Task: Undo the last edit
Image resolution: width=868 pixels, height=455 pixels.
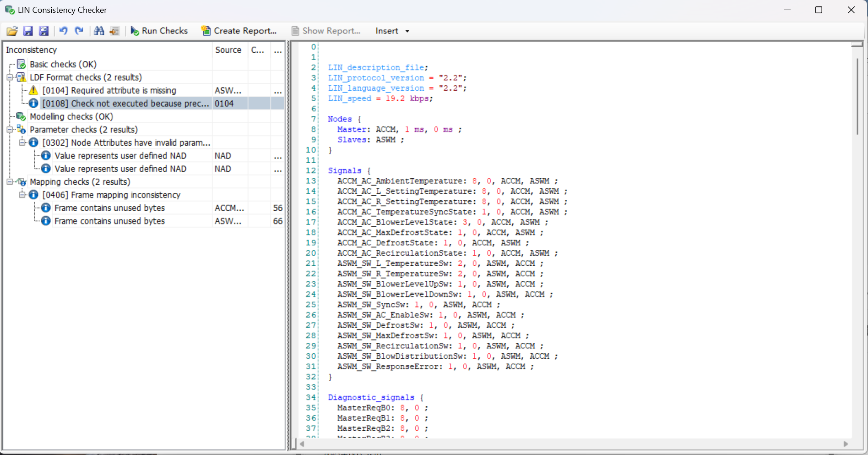Action: tap(63, 31)
